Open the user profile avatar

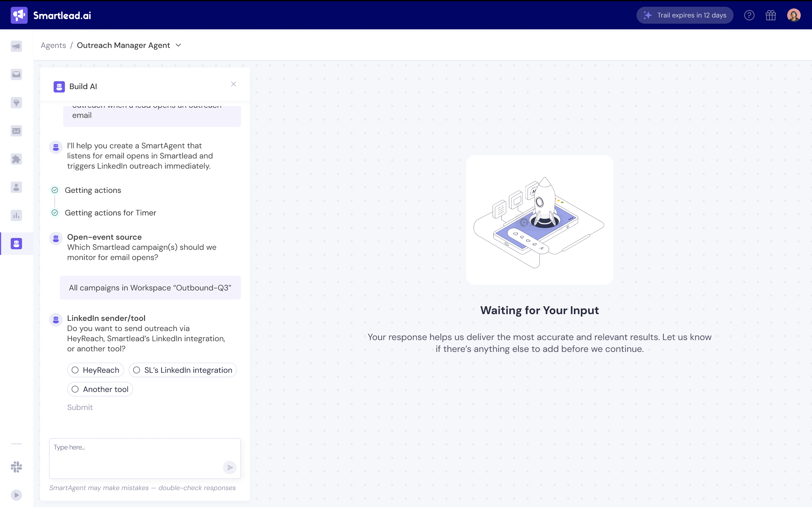794,16
